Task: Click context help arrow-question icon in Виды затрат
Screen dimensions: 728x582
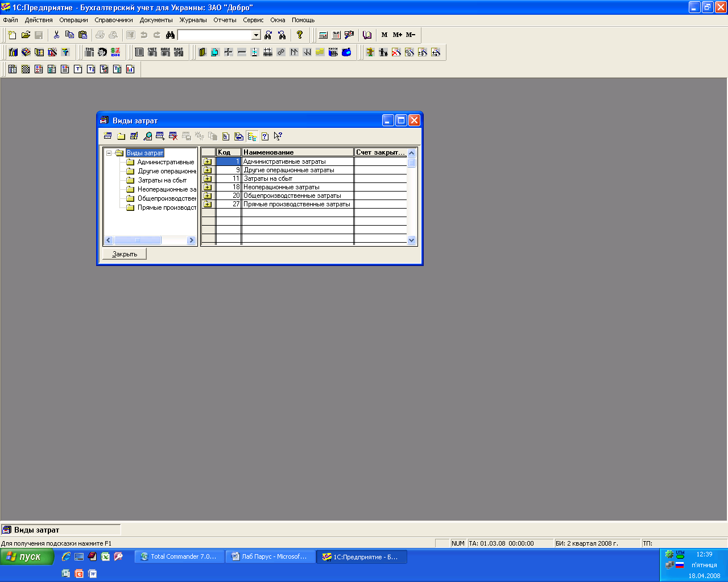Action: [278, 136]
